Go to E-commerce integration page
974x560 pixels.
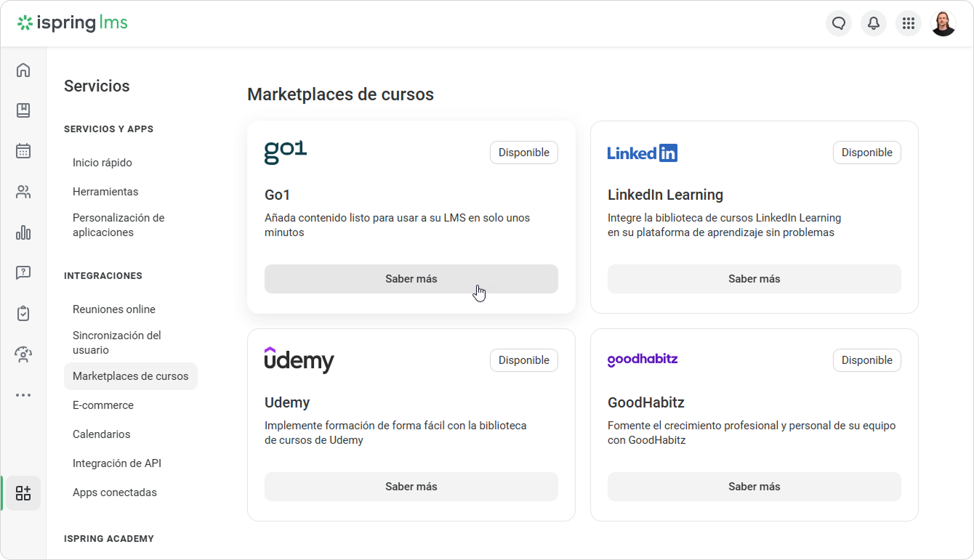tap(103, 405)
